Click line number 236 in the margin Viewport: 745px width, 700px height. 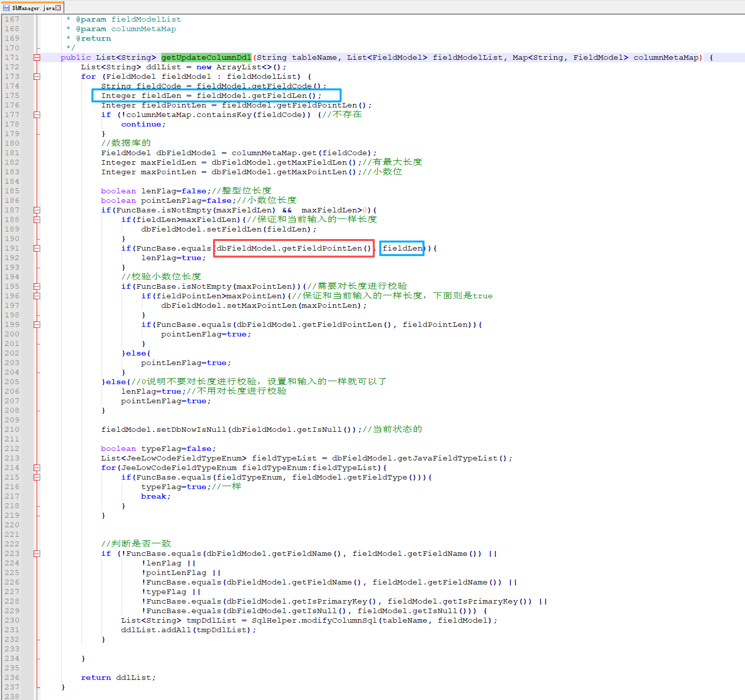tap(12, 678)
